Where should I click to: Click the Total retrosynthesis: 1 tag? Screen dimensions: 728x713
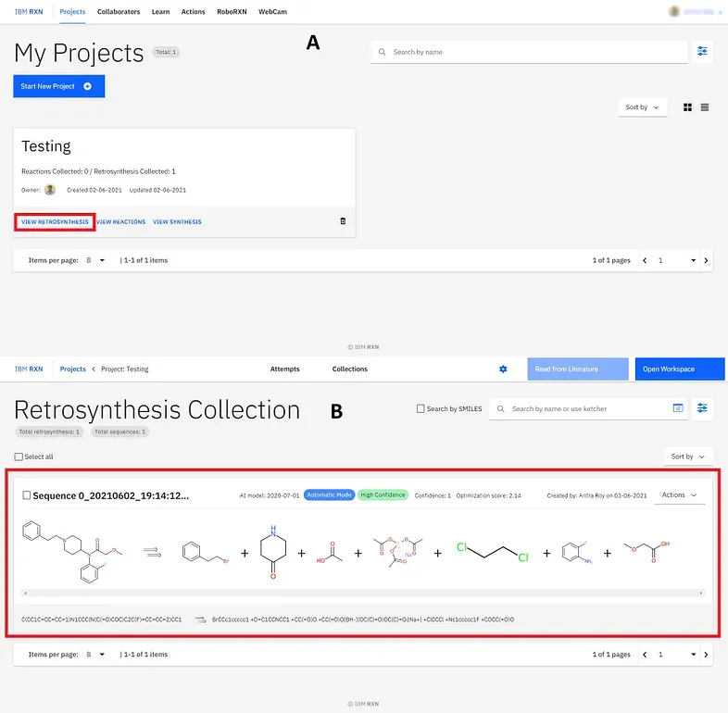pyautogui.click(x=49, y=432)
